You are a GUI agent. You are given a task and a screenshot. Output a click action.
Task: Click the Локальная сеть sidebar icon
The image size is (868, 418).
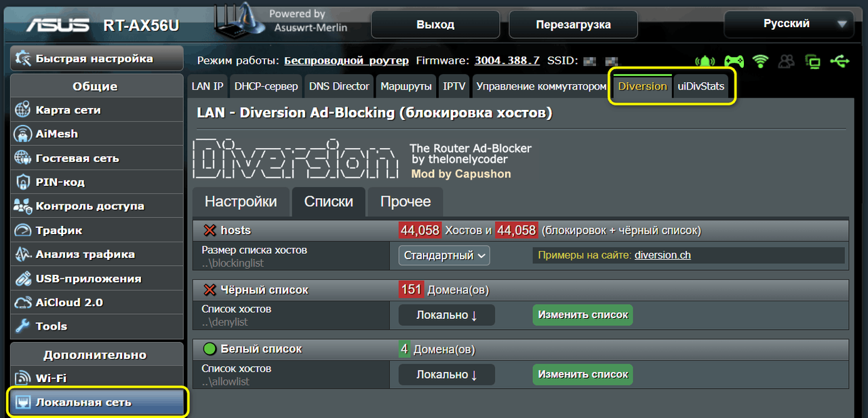pyautogui.click(x=23, y=402)
